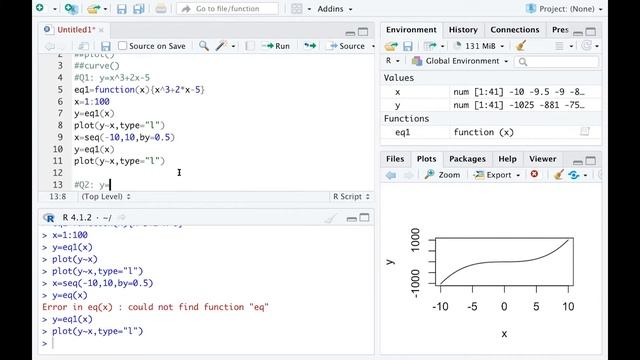The width and height of the screenshot is (640, 360).
Task: Click the console input prompt line
Action: [x=206, y=343]
